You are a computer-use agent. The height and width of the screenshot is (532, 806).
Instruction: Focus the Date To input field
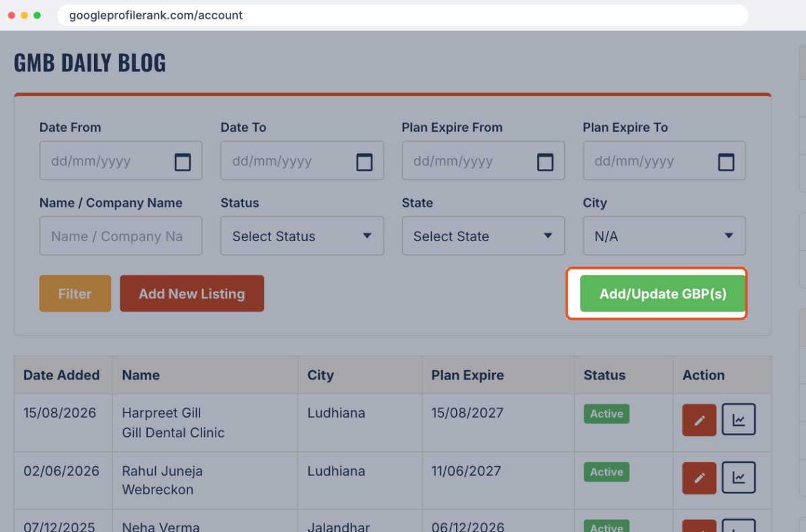(x=302, y=161)
